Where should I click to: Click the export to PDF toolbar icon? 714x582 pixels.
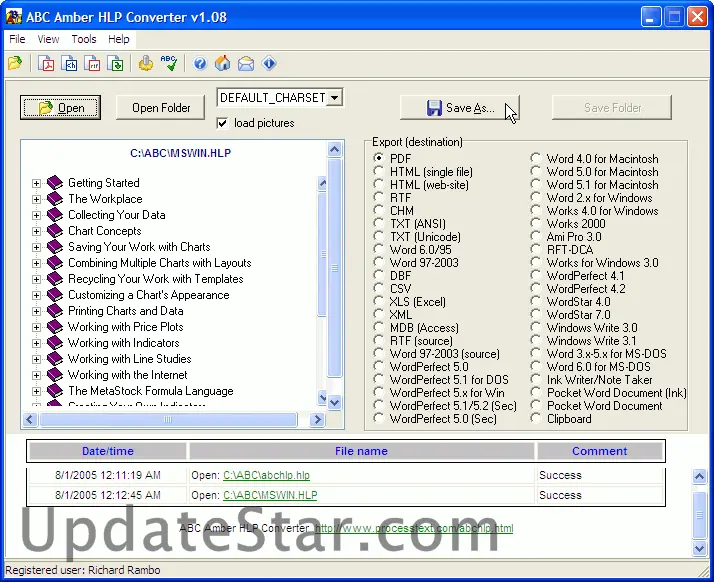pos(46,63)
